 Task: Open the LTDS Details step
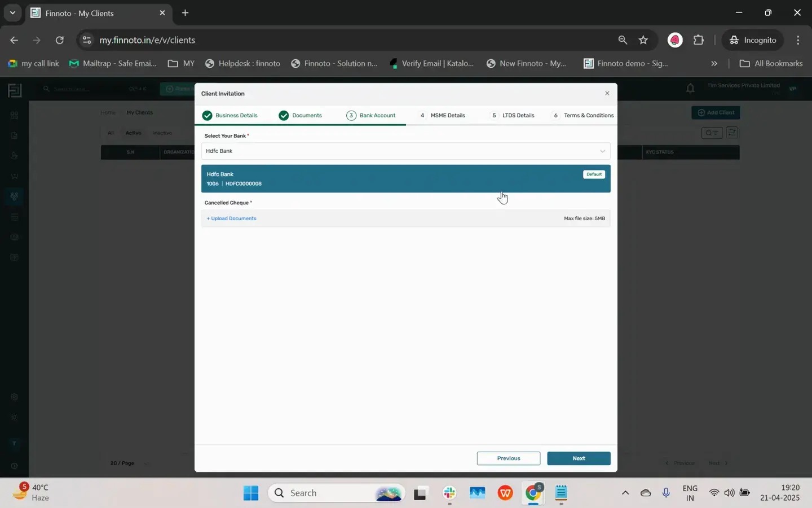point(513,115)
